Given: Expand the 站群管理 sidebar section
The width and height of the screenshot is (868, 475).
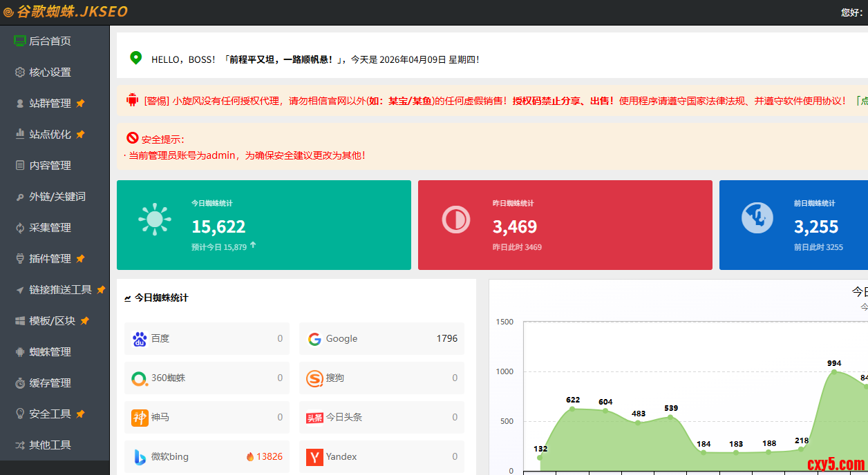Looking at the screenshot, I should point(50,104).
